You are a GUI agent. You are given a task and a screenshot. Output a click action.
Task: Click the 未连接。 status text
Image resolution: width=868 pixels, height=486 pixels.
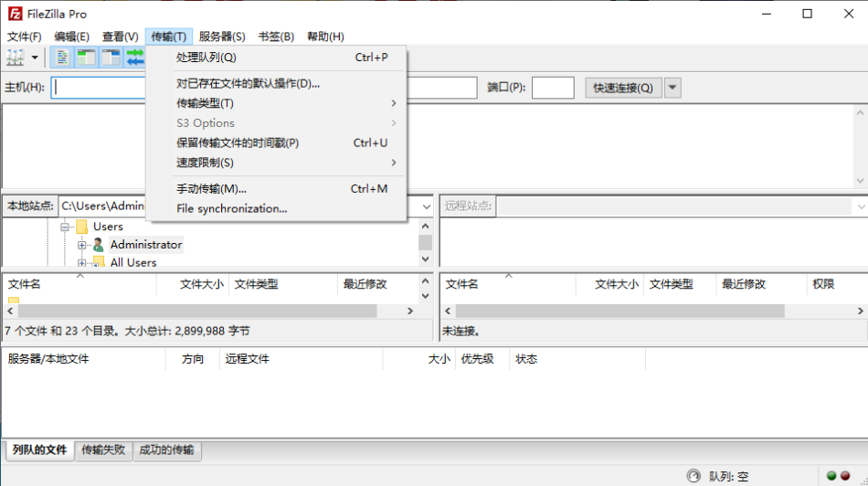[461, 331]
